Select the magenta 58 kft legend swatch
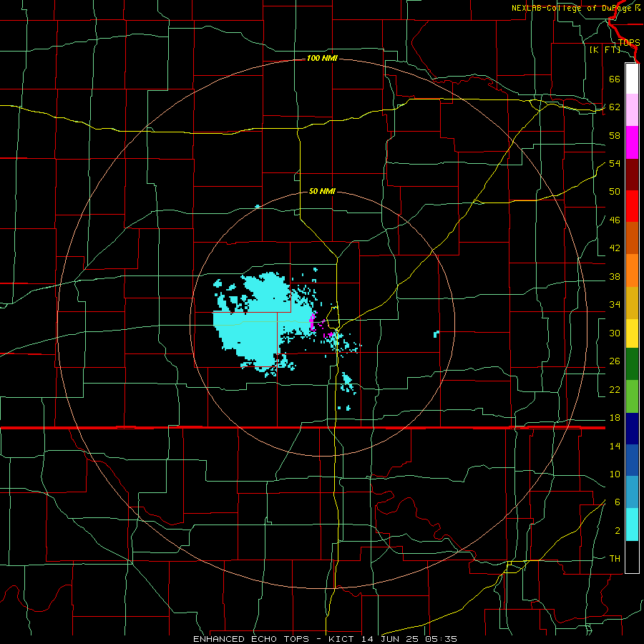The width and height of the screenshot is (644, 644). tap(632, 142)
